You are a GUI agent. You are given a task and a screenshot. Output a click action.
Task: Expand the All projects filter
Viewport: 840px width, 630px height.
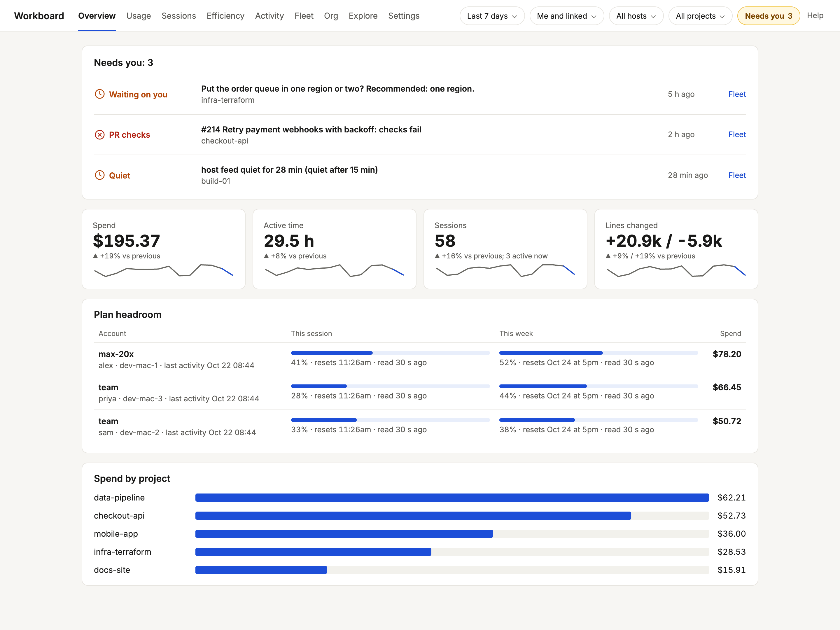[x=700, y=16]
